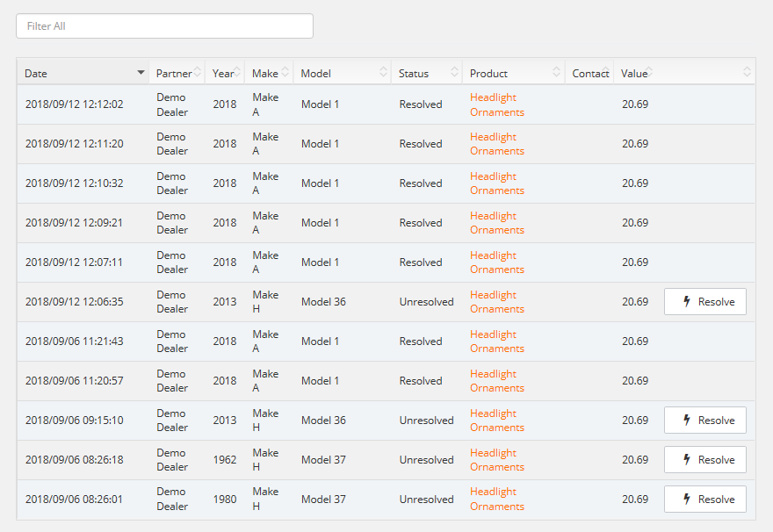Sort by the Make column
Viewport: 773px width, 532px height.
point(269,73)
